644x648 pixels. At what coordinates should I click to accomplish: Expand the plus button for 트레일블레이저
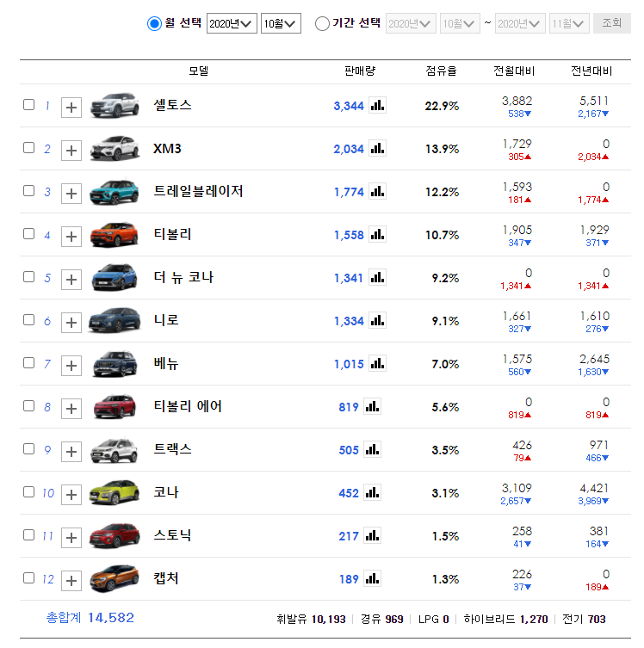click(71, 194)
